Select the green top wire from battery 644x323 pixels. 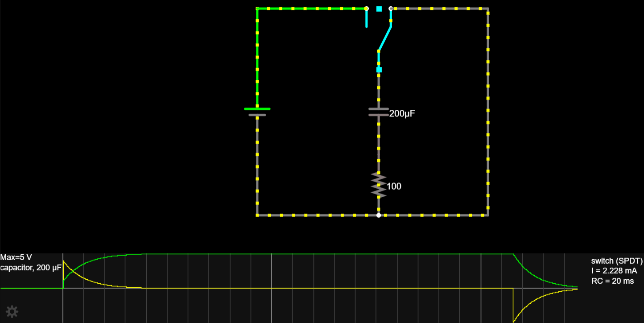(311, 8)
